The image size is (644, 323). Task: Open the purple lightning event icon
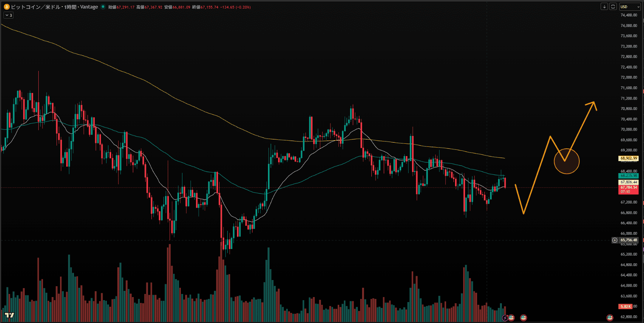coord(505,318)
